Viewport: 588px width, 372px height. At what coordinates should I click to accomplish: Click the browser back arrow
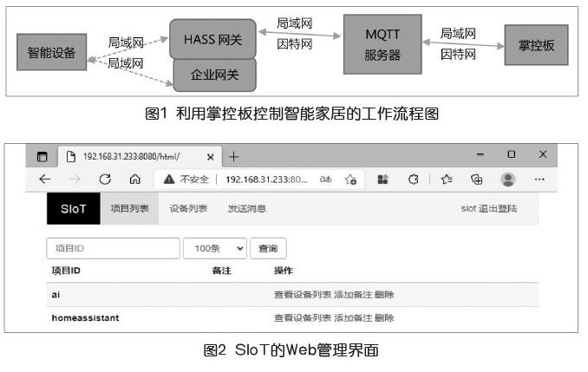[45, 179]
